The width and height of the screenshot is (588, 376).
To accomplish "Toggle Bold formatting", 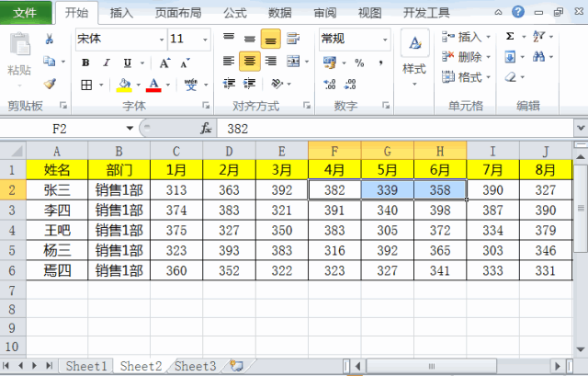I will coord(85,63).
